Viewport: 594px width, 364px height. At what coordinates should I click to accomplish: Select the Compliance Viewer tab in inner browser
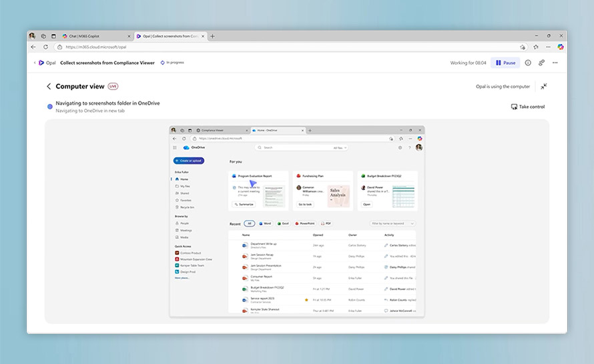click(x=221, y=130)
